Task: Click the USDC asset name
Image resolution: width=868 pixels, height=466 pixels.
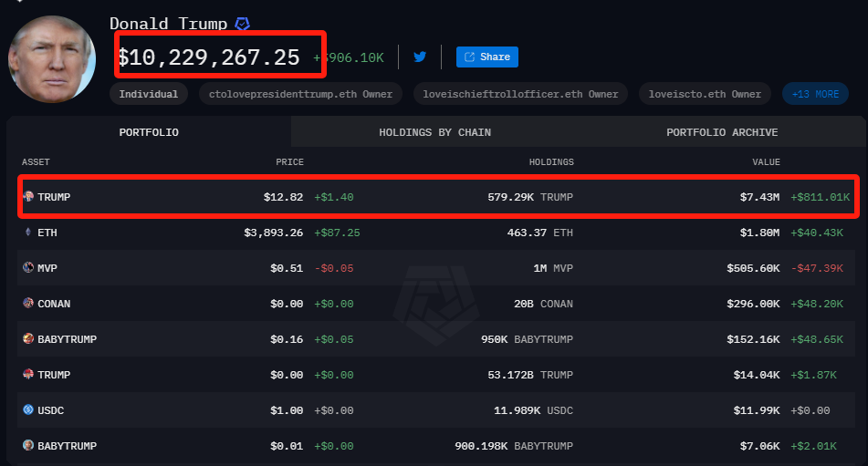Action: click(50, 410)
